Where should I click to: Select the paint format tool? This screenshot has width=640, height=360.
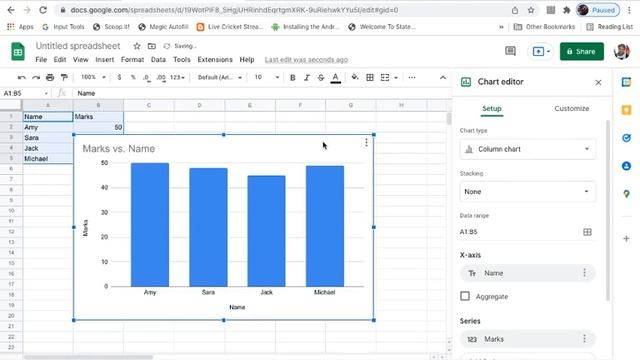click(64, 77)
